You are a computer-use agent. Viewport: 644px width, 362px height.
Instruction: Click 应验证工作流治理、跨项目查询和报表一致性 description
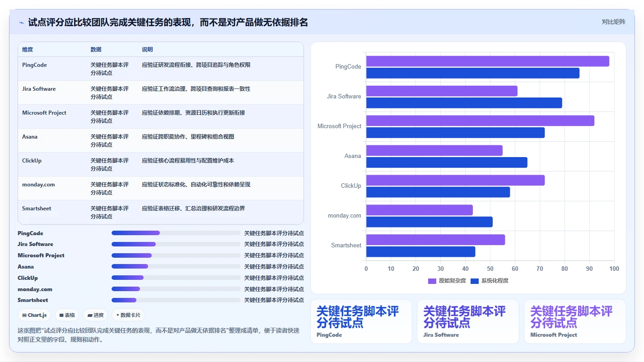click(196, 89)
